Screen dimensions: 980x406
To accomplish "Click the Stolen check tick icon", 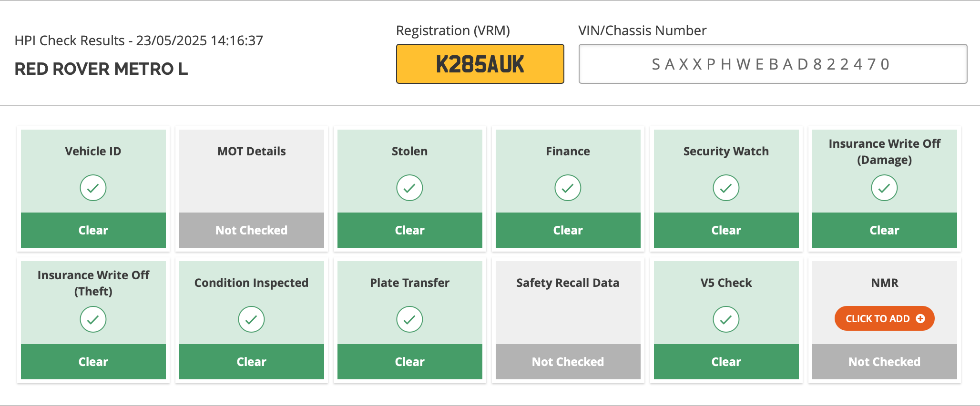I will pyautogui.click(x=409, y=188).
